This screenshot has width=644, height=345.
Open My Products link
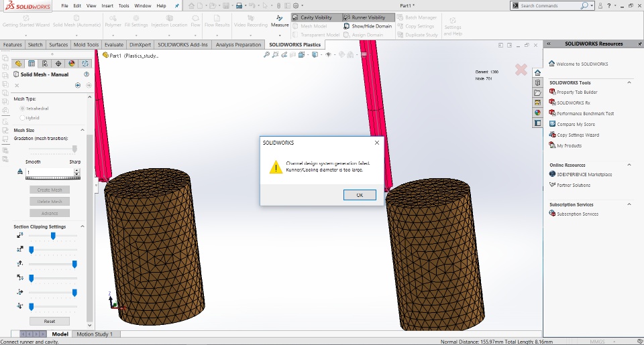coord(566,145)
